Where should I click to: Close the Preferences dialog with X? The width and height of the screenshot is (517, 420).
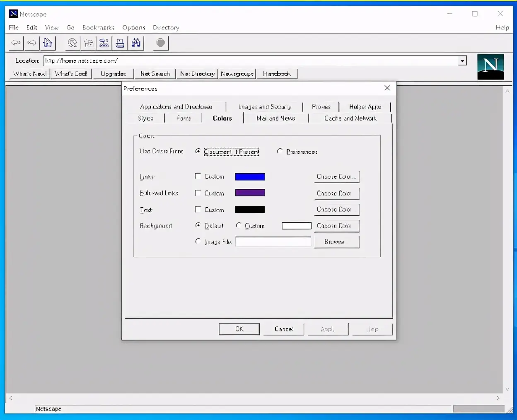click(x=387, y=88)
